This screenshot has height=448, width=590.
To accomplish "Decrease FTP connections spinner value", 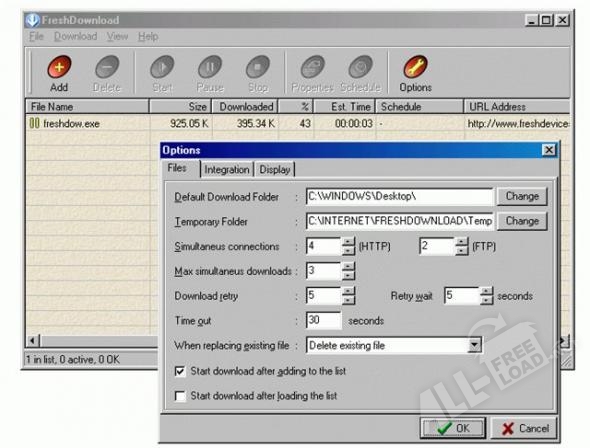I will (x=462, y=251).
